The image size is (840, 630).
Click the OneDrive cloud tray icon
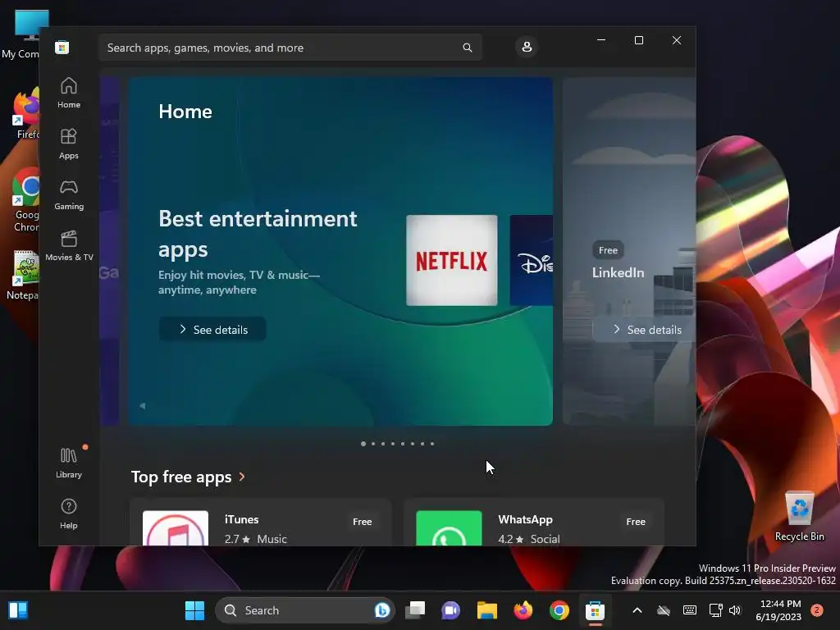(663, 610)
